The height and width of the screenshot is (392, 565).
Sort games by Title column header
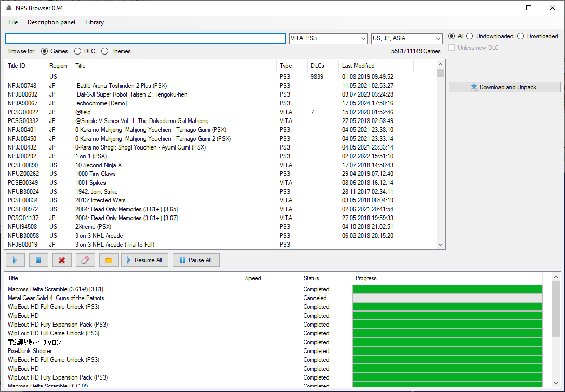(x=175, y=66)
